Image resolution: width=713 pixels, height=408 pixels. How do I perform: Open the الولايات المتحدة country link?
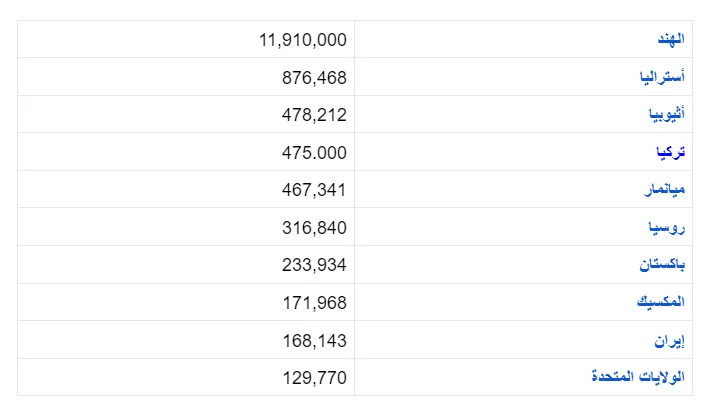click(638, 377)
